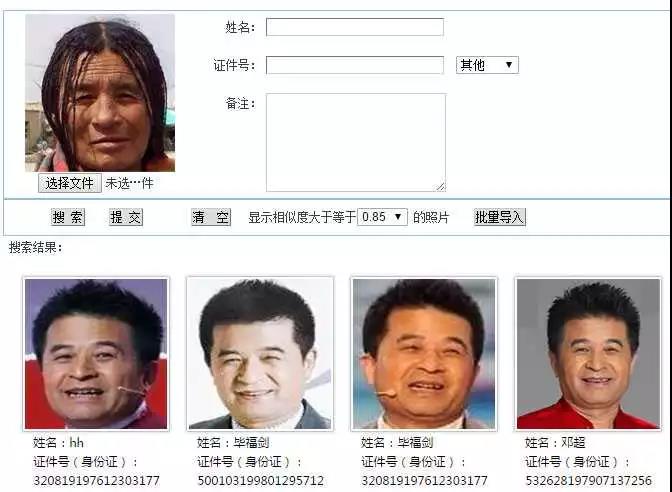Screen dimensions: 672x492
Task: Click the 批量导入 batch import button
Action: 500,217
